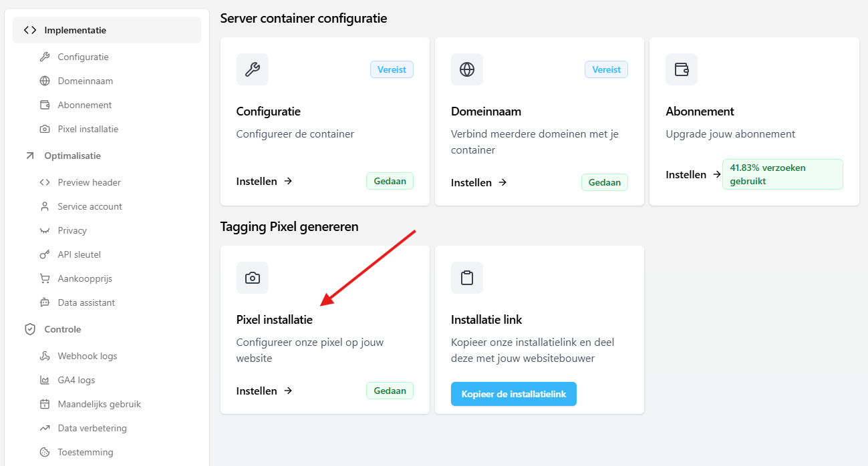Click Instellen on the Configuratie card
The height and width of the screenshot is (466, 868).
[x=264, y=181]
